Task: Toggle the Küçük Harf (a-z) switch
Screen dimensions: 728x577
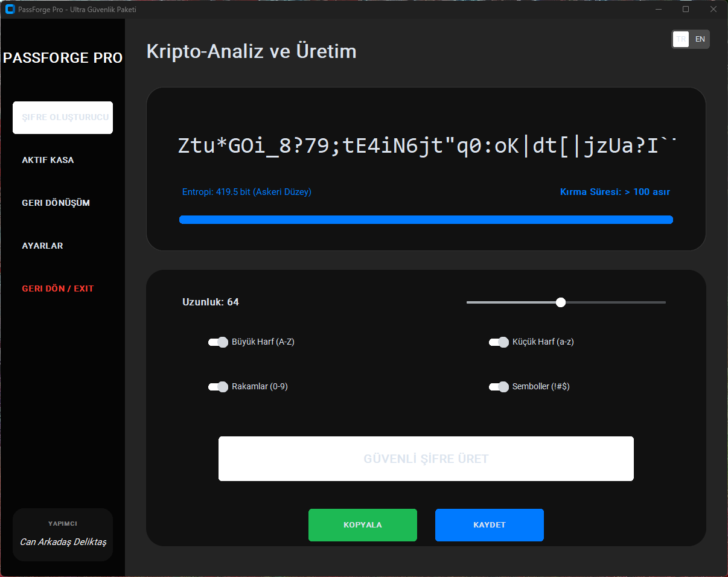Action: pyautogui.click(x=499, y=342)
